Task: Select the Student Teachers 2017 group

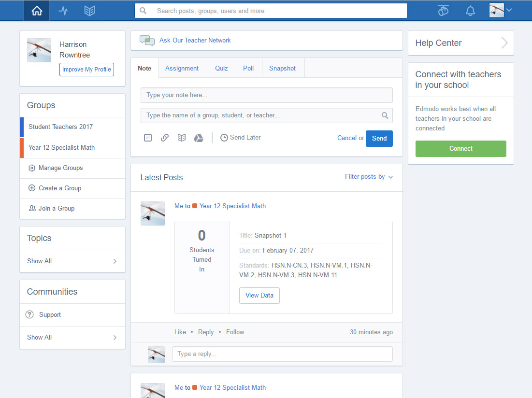Action: pyautogui.click(x=72, y=127)
